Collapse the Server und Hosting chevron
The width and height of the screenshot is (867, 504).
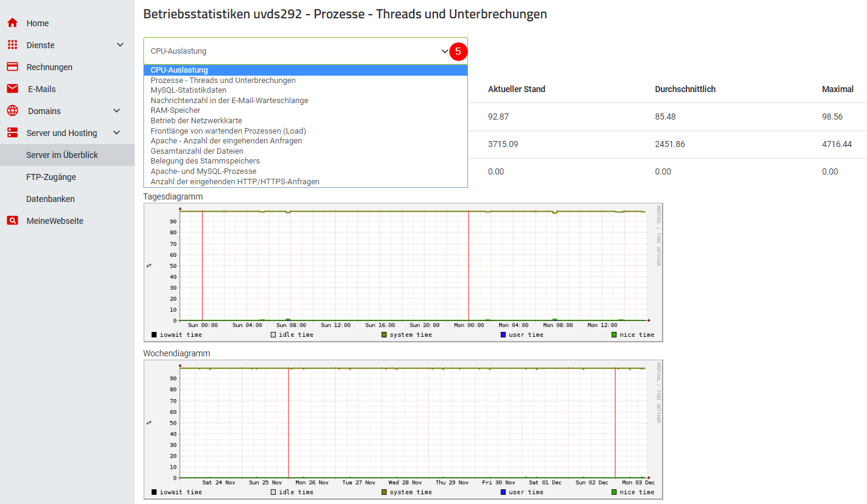coord(117,133)
